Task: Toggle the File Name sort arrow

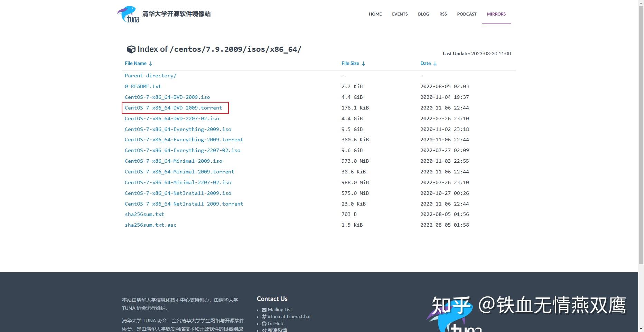Action: (x=151, y=64)
